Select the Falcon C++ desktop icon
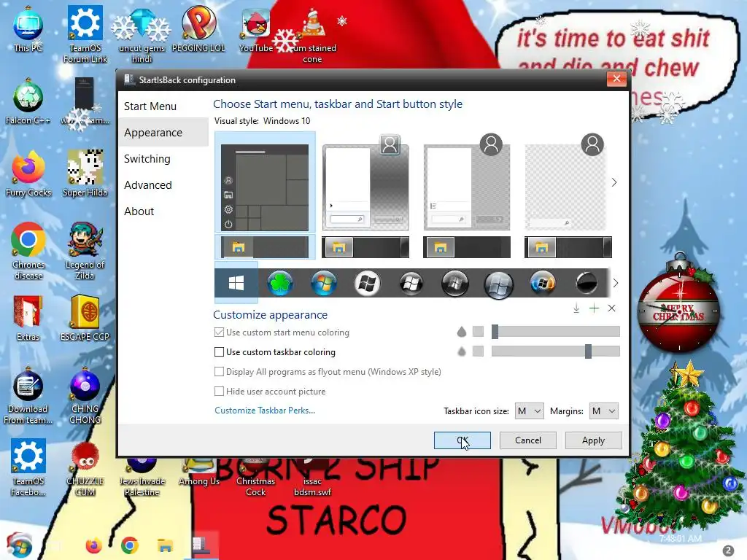 tap(28, 102)
